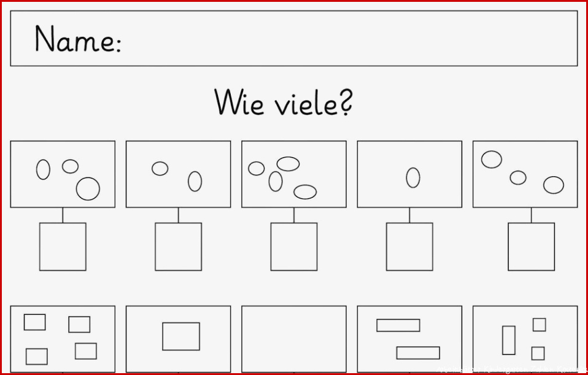Click the blank Name writing field

[294, 38]
